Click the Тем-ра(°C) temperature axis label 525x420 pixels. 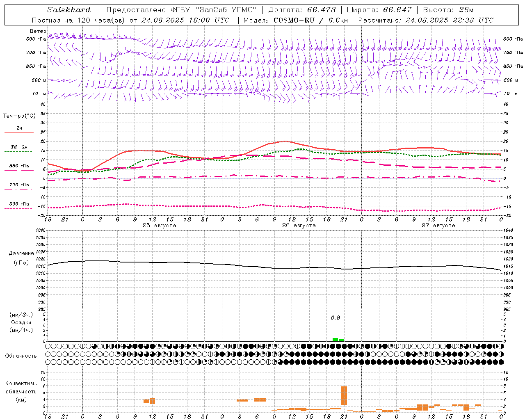pyautogui.click(x=19, y=116)
